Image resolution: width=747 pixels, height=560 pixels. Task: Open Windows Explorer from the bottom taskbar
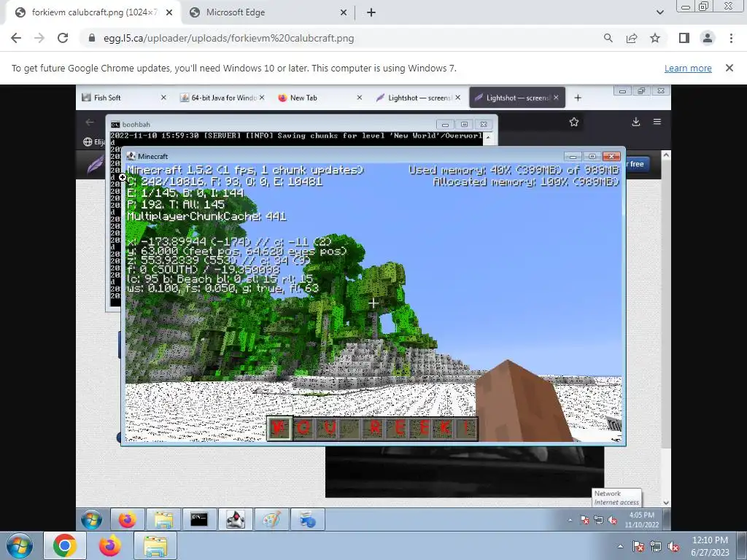pyautogui.click(x=155, y=545)
